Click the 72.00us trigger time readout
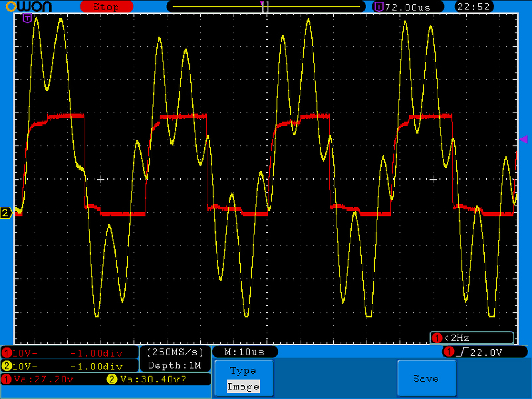The width and height of the screenshot is (532, 399). point(408,7)
